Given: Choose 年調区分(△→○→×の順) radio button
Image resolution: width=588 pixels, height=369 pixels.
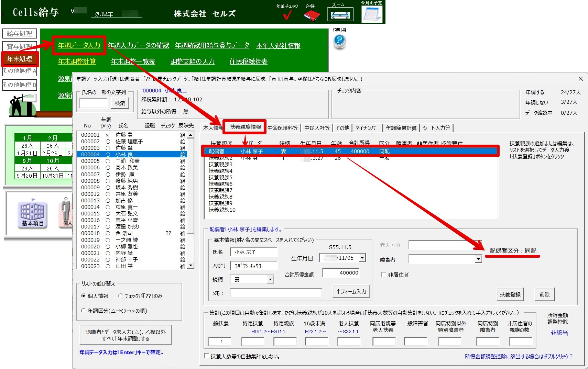Looking at the screenshot, I should [x=83, y=311].
